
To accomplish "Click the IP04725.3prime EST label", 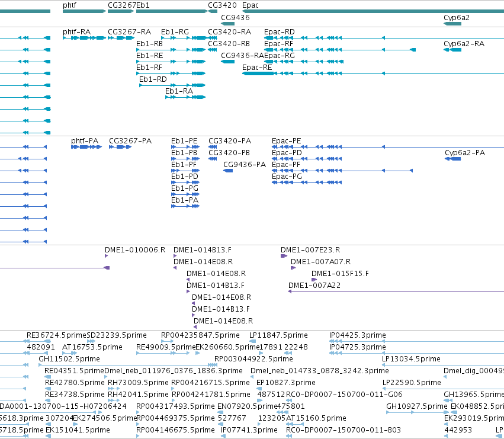I will pos(358,347).
